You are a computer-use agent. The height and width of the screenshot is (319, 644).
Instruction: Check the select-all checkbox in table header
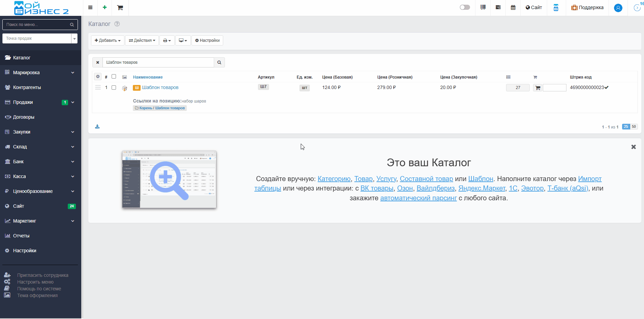click(114, 77)
